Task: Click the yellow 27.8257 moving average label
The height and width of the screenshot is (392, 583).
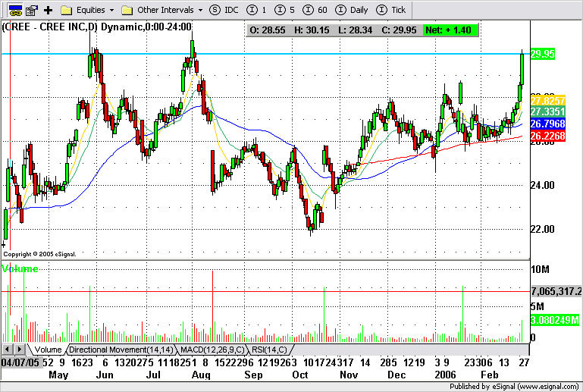Action: [x=548, y=101]
